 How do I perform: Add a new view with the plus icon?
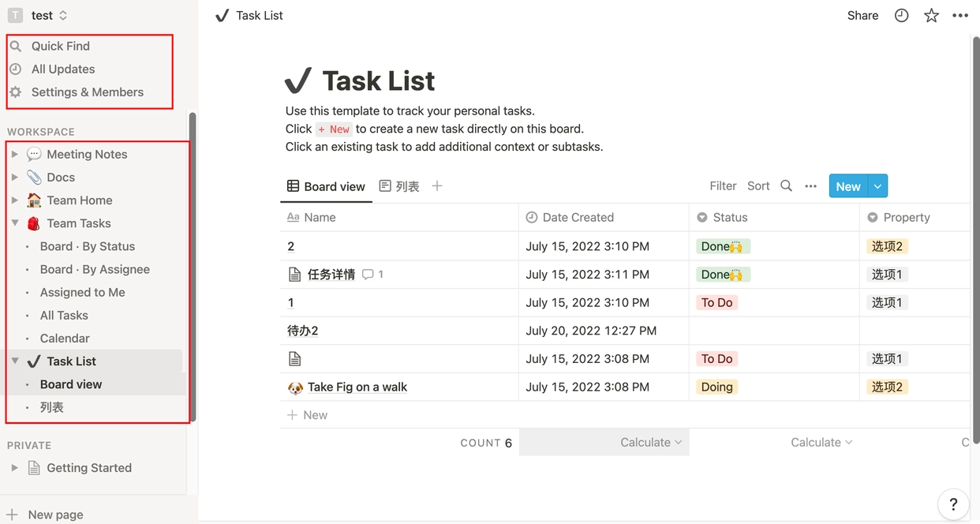coord(437,186)
